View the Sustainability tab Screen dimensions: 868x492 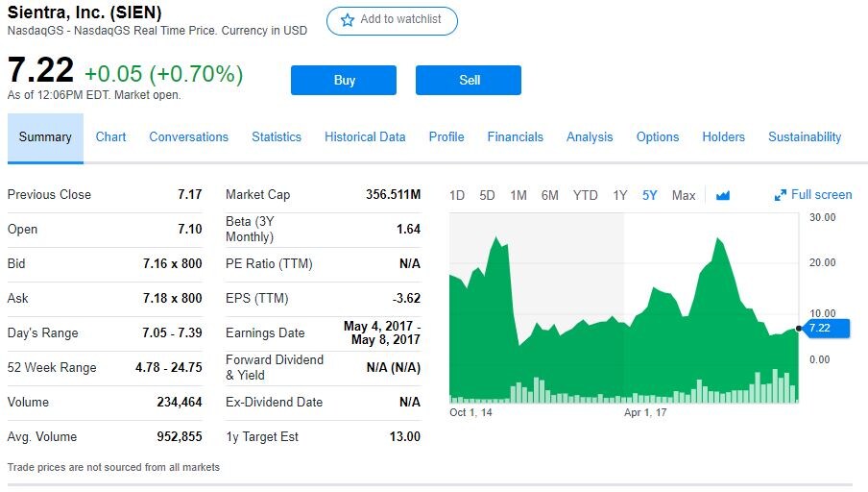pyautogui.click(x=805, y=136)
